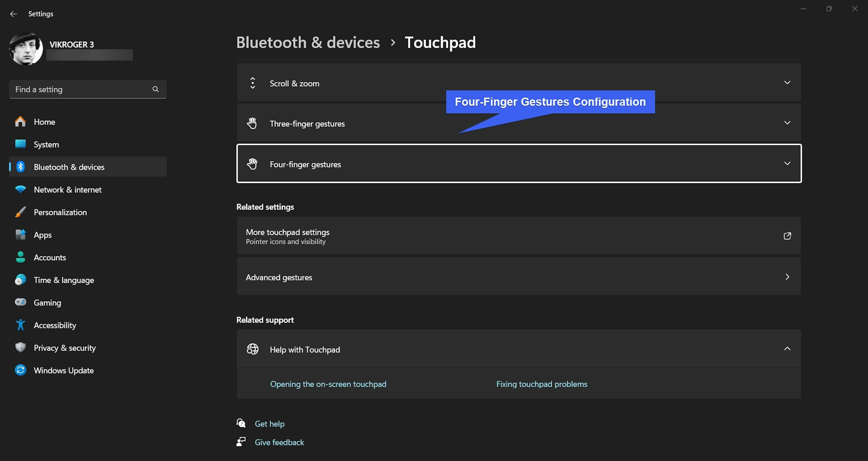Open Windows Update from the sidebar
868x461 pixels.
coord(63,370)
